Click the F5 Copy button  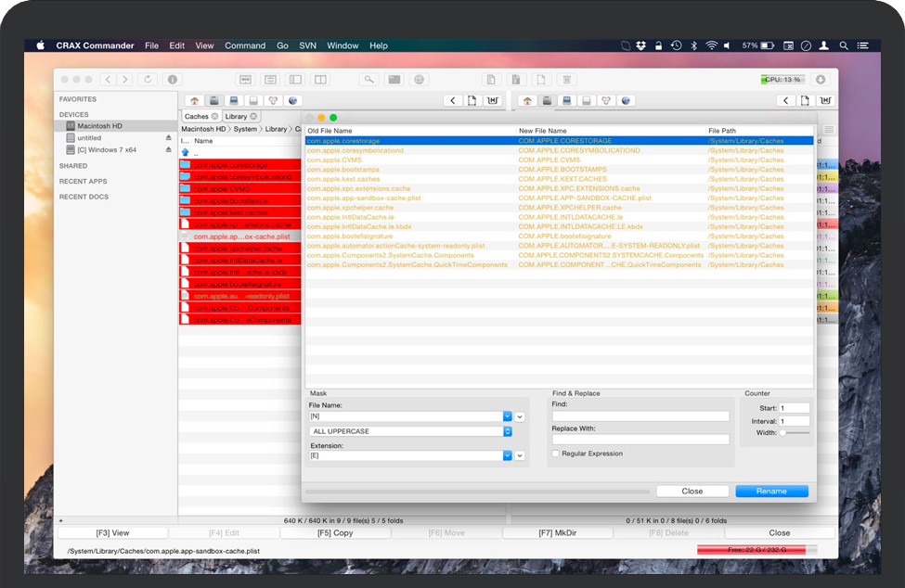pyautogui.click(x=335, y=533)
